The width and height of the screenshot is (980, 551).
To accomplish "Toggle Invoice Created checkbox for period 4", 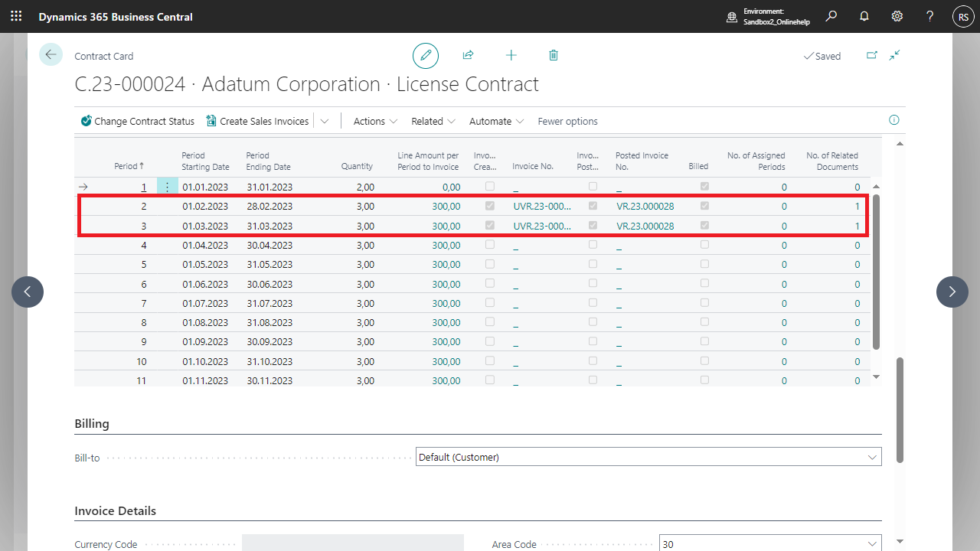I will 490,245.
